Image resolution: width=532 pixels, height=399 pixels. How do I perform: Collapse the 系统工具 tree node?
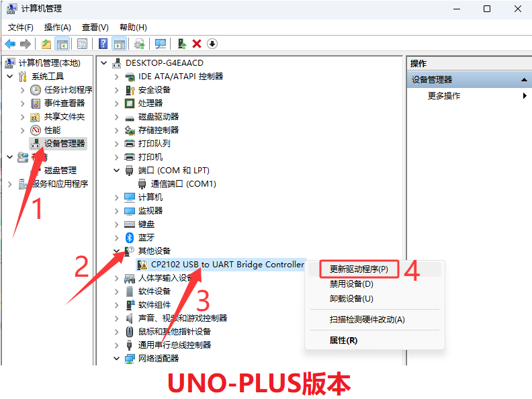[10, 77]
